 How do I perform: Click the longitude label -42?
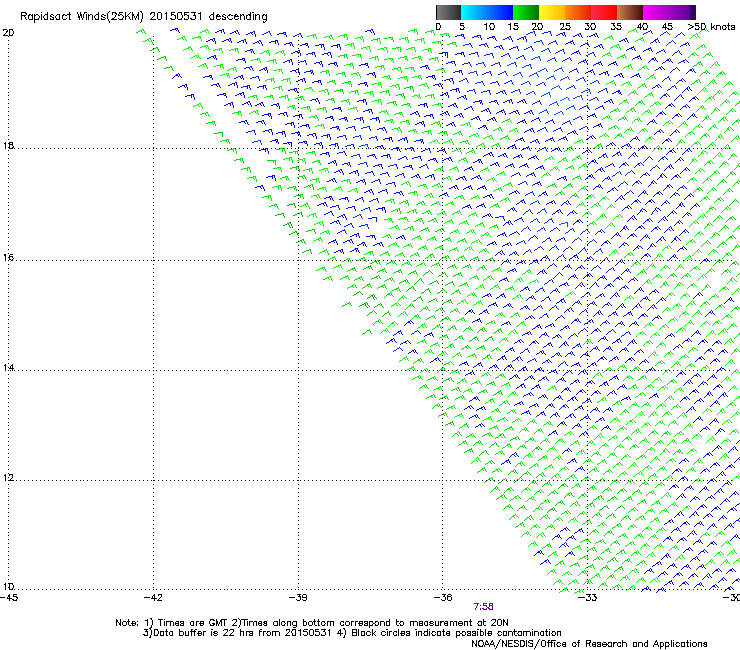153,598
